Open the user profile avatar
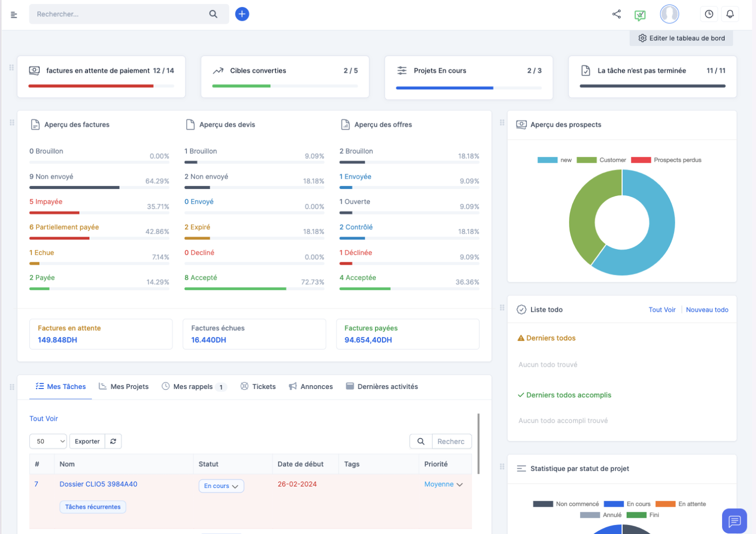 [669, 14]
